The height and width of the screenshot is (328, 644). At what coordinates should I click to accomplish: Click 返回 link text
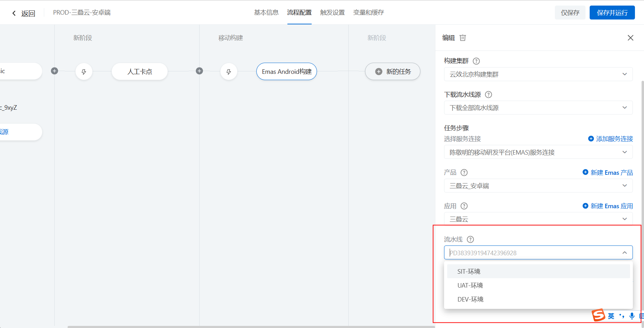coord(28,13)
